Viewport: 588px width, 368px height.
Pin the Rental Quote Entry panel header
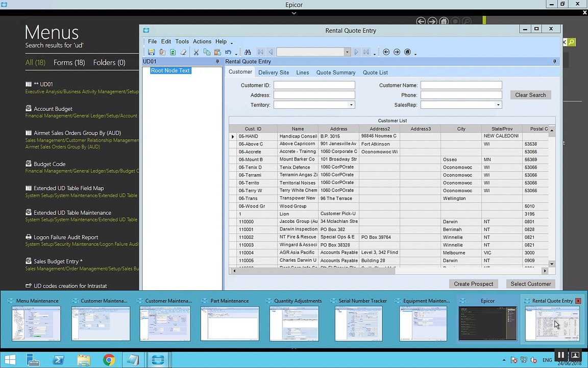(555, 61)
